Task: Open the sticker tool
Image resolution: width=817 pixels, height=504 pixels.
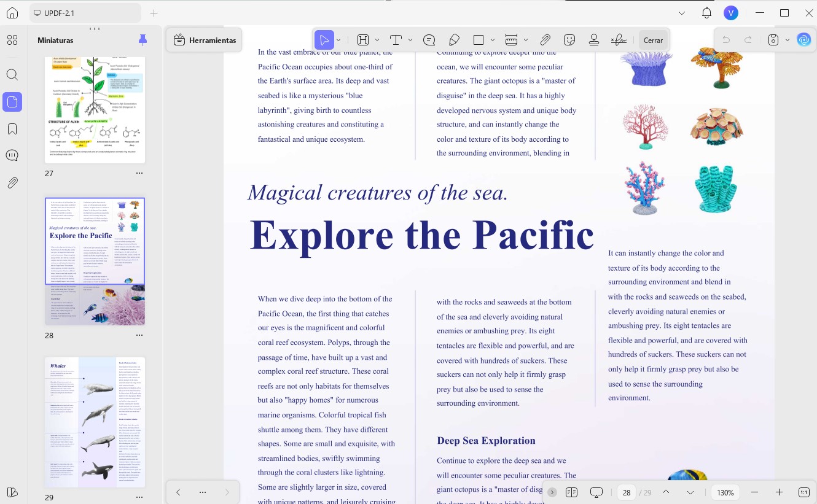Action: click(569, 40)
